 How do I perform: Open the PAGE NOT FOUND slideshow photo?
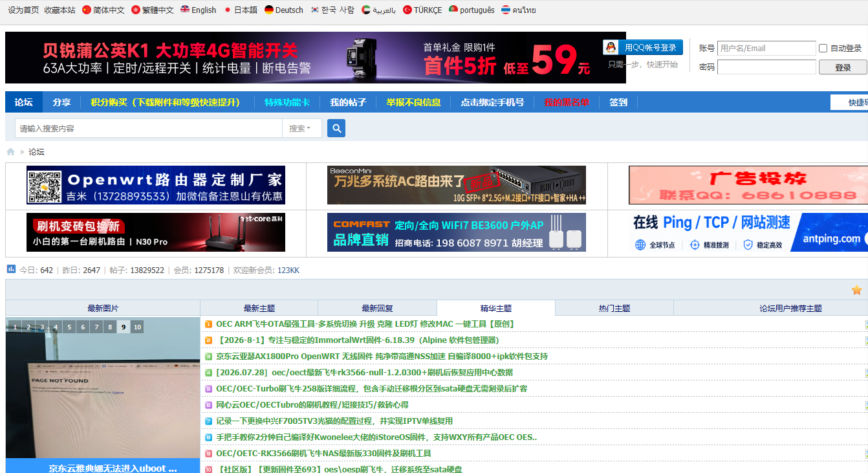coord(103,388)
